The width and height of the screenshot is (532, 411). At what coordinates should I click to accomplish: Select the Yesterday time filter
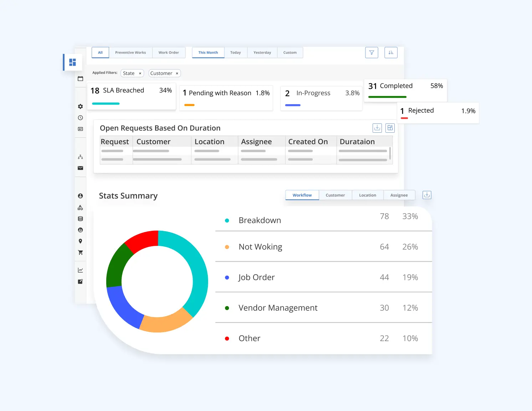tap(262, 52)
